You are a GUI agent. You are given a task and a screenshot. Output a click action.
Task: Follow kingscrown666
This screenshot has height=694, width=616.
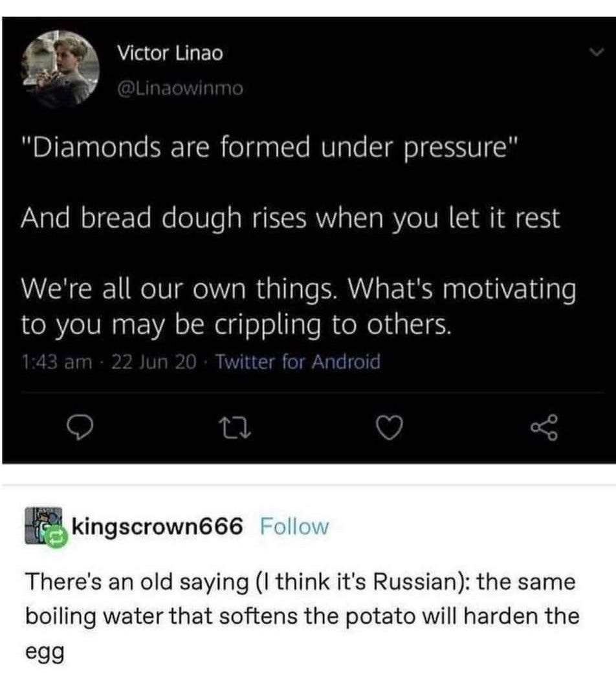tap(294, 527)
